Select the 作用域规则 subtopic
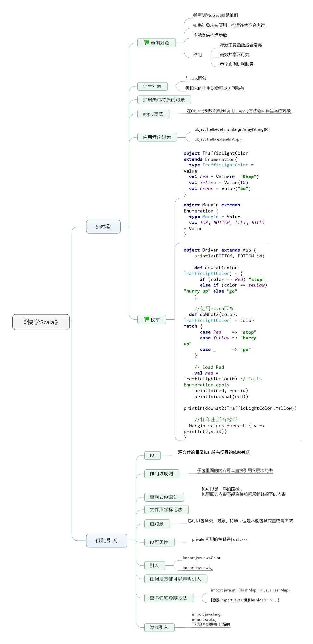The width and height of the screenshot is (313, 644). 162,474
